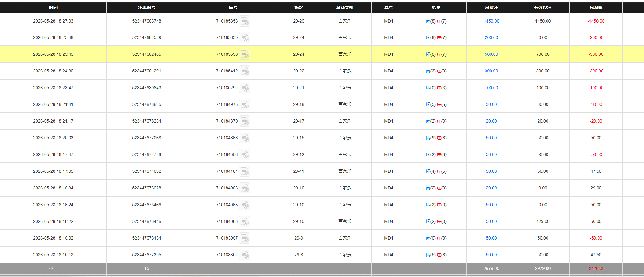Click the 100.00 total bet link

click(491, 88)
